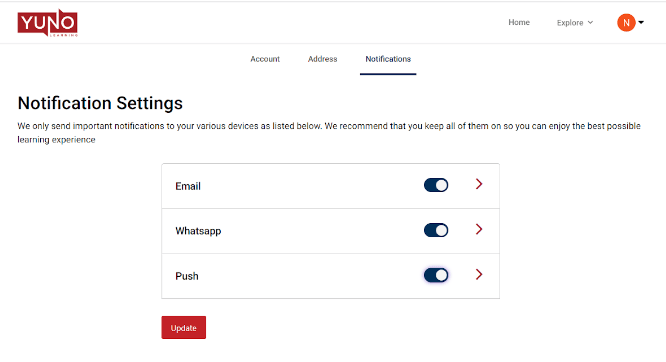Toggle the Email notifications switch
Screen dimensions: 666x362
(x=436, y=185)
